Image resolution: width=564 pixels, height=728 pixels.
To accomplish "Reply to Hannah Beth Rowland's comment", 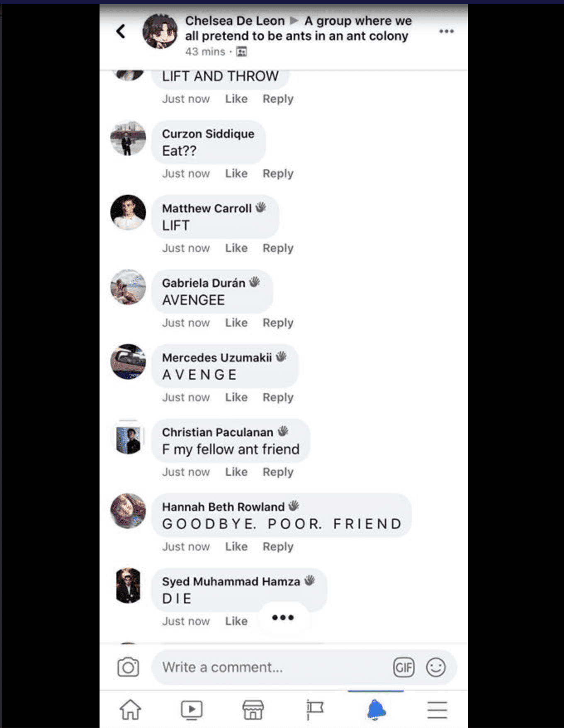I will click(278, 546).
